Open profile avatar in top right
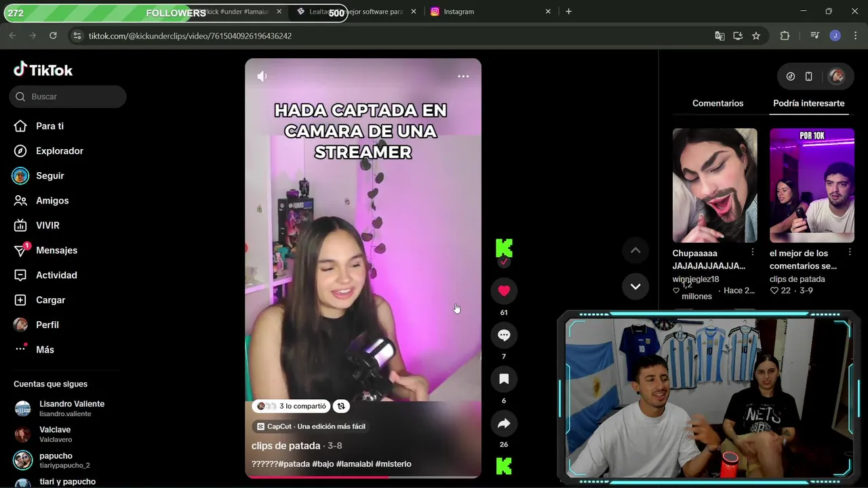The height and width of the screenshot is (488, 868). pos(837,77)
